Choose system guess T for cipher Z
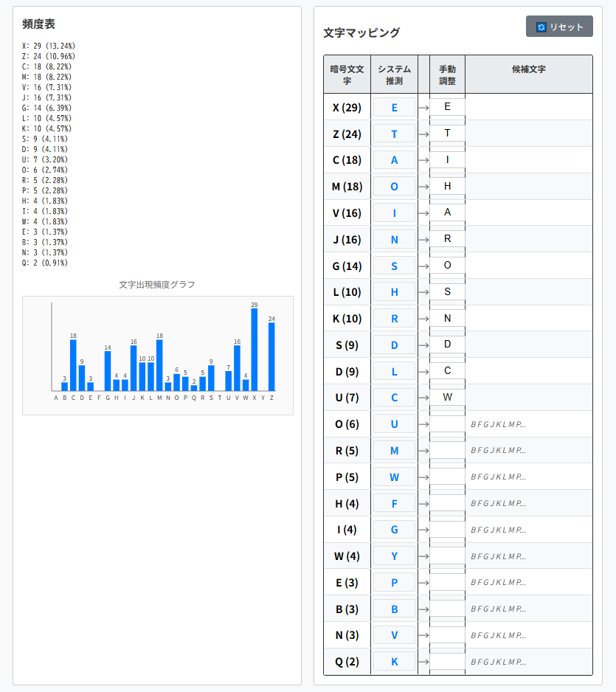616x692 pixels. [x=394, y=134]
